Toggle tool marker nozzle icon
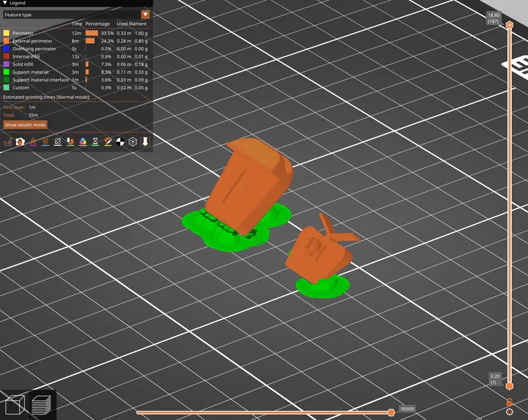Screen dimensions: 528x420 coord(145,142)
